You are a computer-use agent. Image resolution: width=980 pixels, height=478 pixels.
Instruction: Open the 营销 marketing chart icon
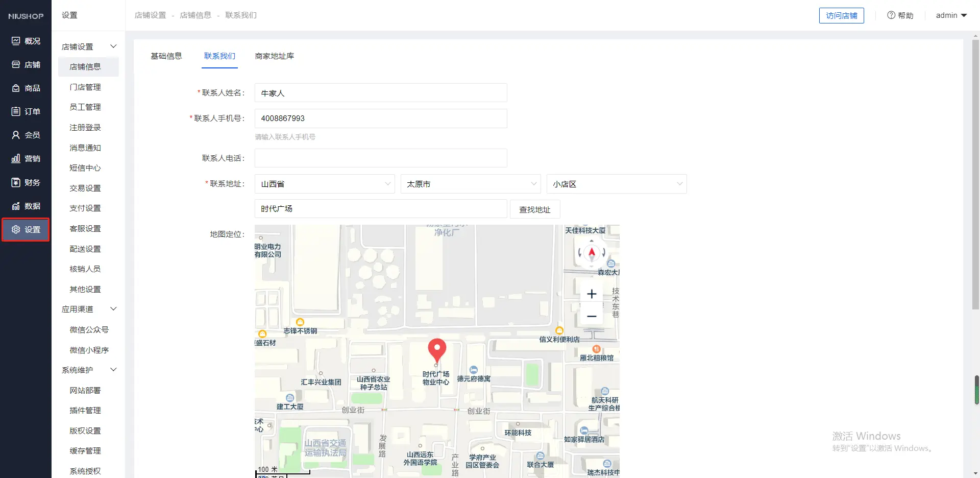tap(16, 159)
